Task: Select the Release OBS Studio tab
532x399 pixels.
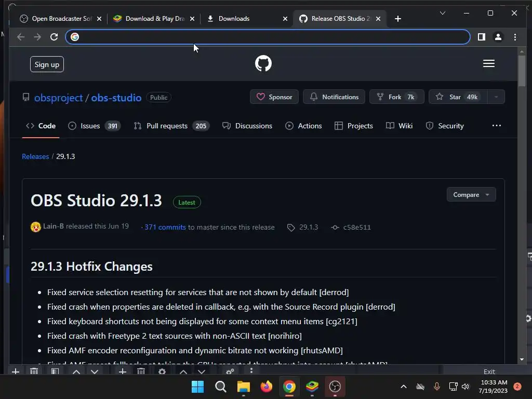Action: point(340,19)
